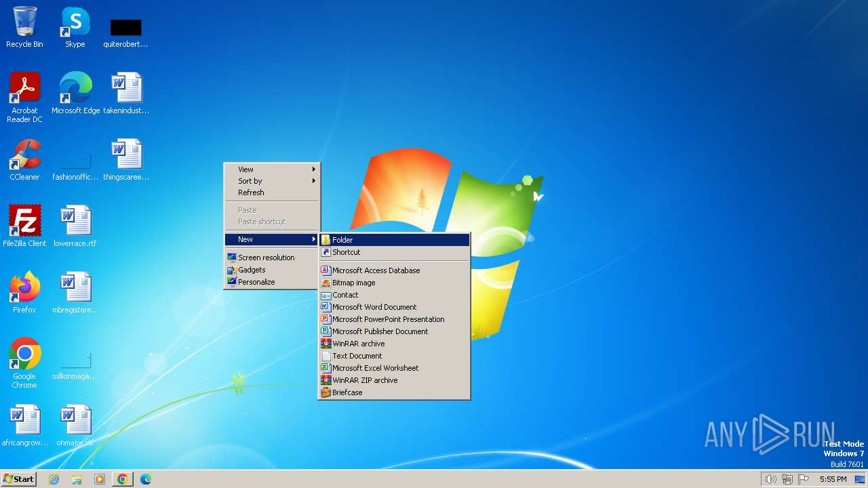Select the takenindust document icon
Image resolution: width=868 pixels, height=488 pixels.
[126, 94]
